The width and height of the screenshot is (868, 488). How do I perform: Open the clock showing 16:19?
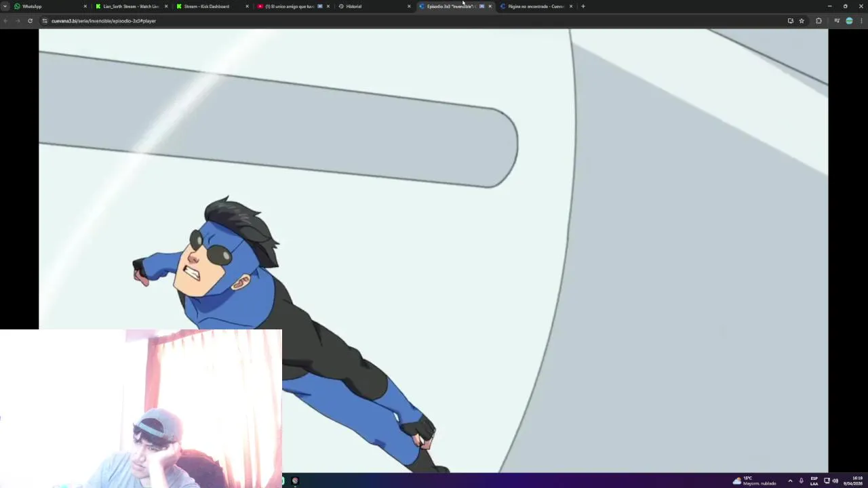(x=853, y=481)
